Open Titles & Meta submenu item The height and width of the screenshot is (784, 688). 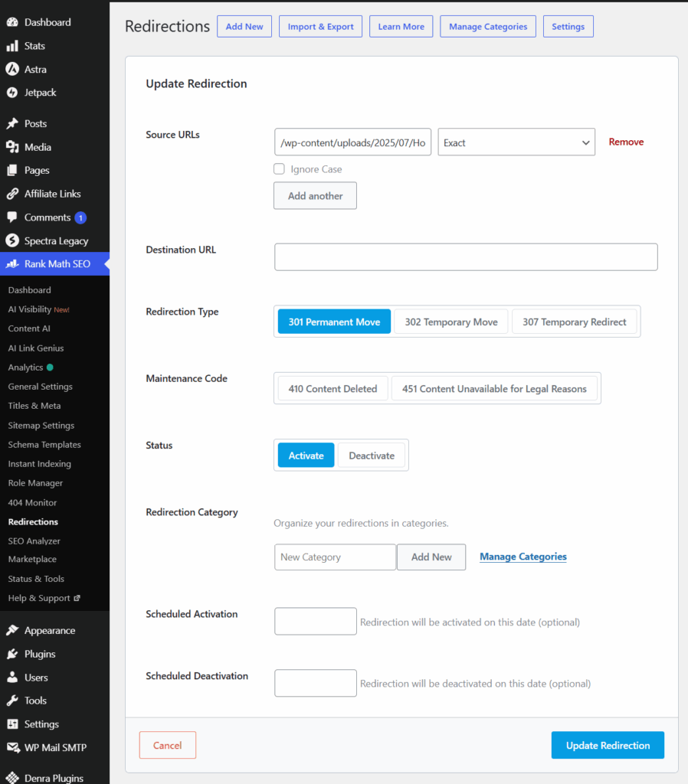(34, 406)
